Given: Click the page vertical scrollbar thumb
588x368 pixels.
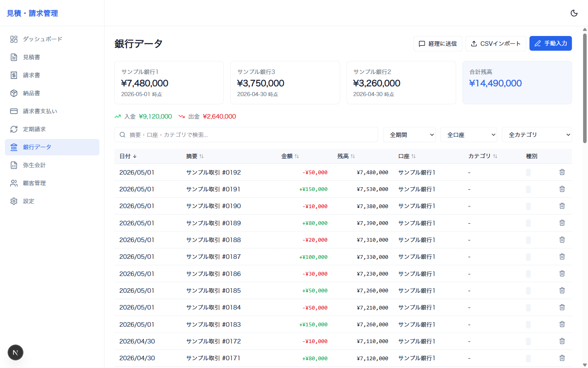Looking at the screenshot, I should pos(585,88).
